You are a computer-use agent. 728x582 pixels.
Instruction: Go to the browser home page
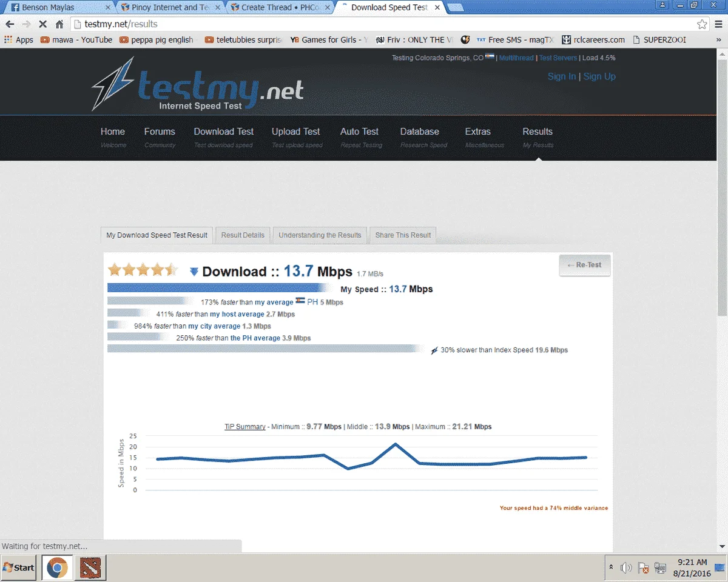(x=59, y=24)
